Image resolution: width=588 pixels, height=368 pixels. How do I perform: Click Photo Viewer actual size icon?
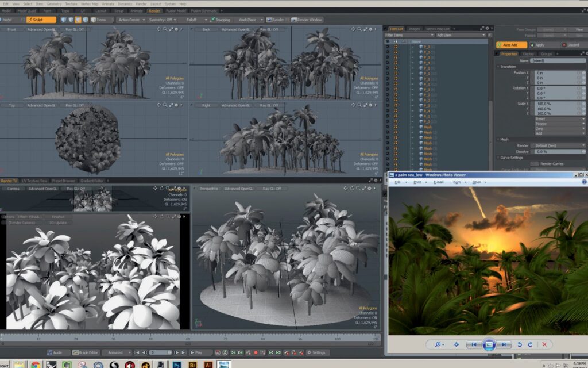(457, 344)
